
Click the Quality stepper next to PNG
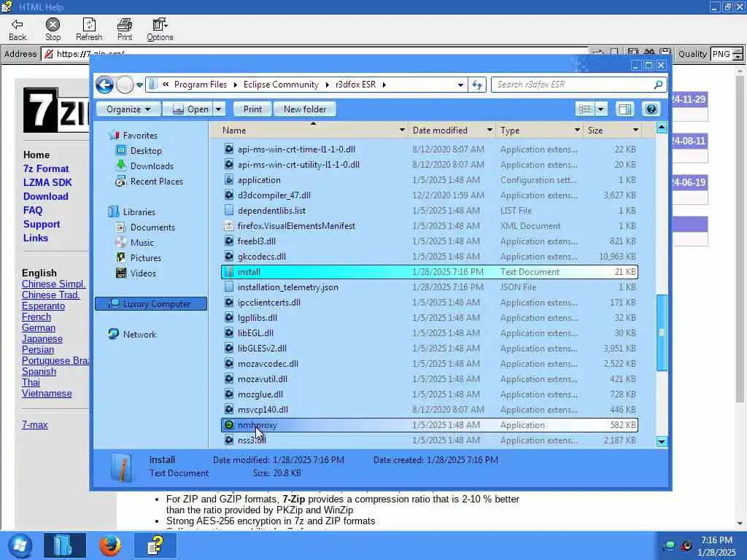click(x=738, y=54)
